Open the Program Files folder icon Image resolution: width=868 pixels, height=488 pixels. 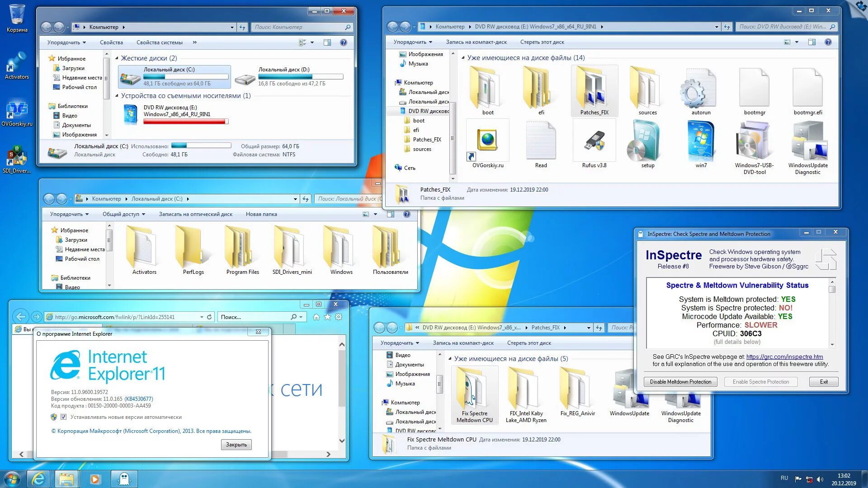pos(242,250)
